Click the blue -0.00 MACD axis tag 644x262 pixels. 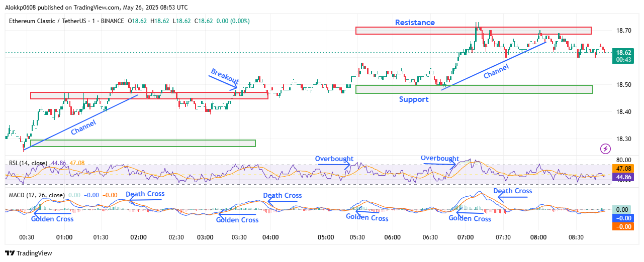(624, 218)
